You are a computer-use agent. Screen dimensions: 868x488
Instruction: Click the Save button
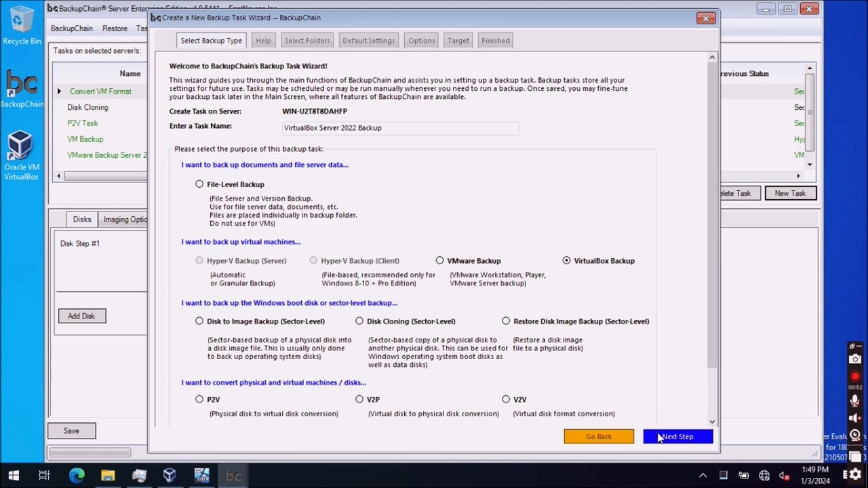point(71,431)
